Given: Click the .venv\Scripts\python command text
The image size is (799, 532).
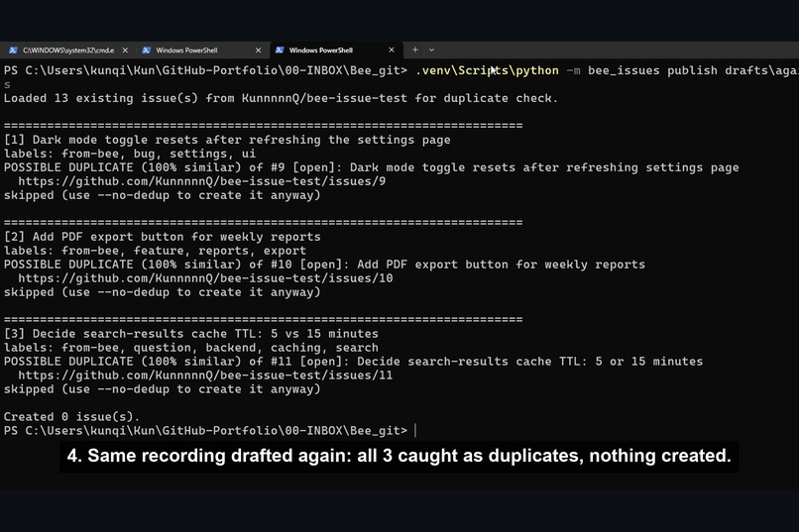Looking at the screenshot, I should 487,70.
